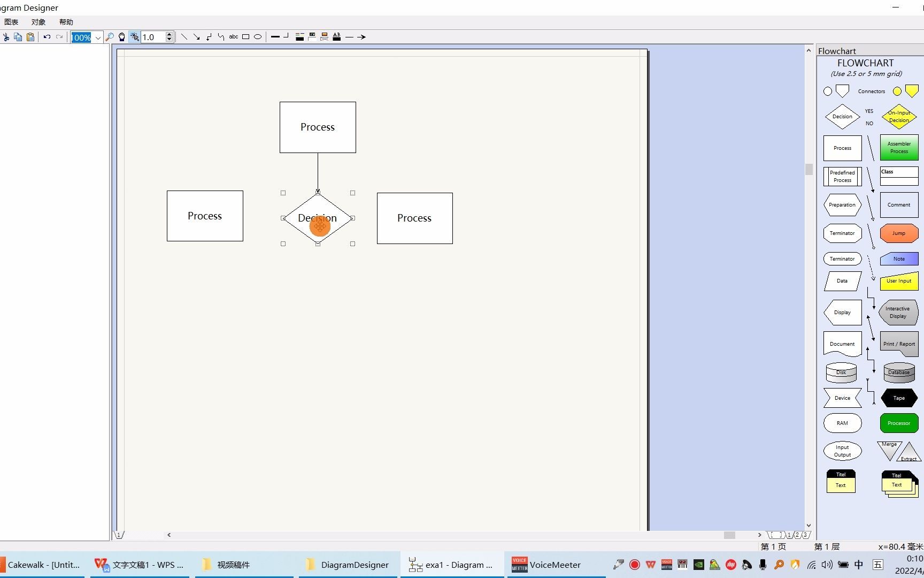Switch to template palette tab 3
924x578 pixels.
805,535
